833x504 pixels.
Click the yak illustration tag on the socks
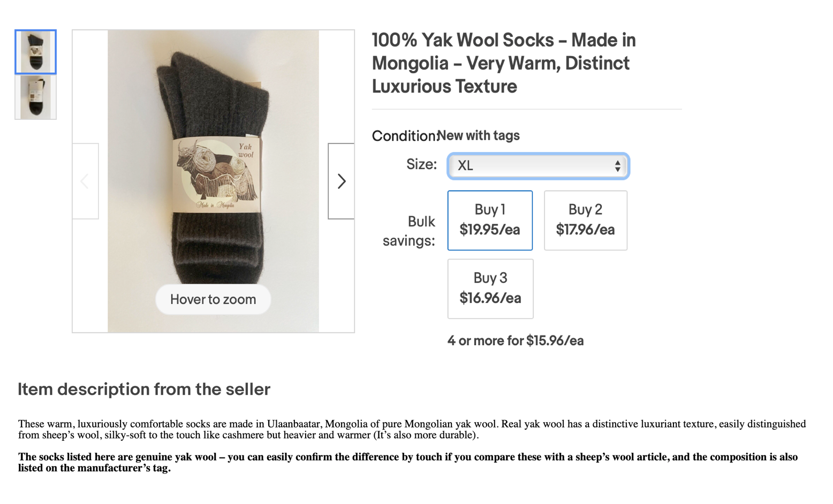pyautogui.click(x=217, y=174)
